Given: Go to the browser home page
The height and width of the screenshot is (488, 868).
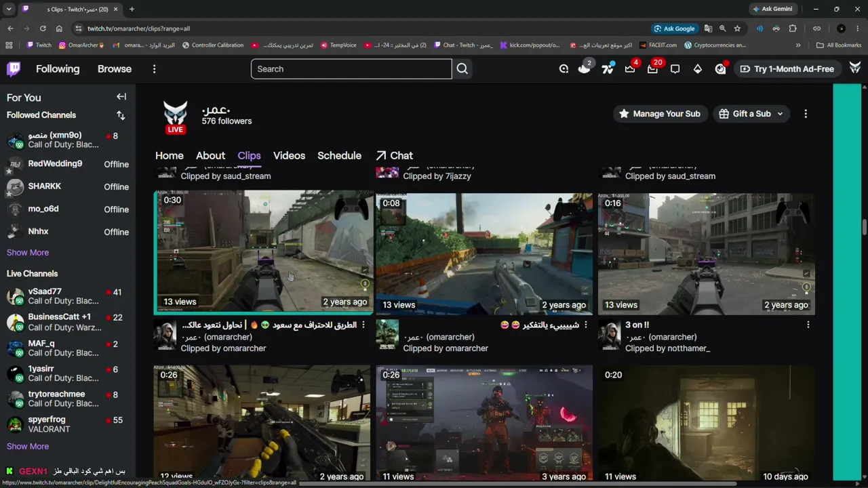Looking at the screenshot, I should click(x=59, y=28).
